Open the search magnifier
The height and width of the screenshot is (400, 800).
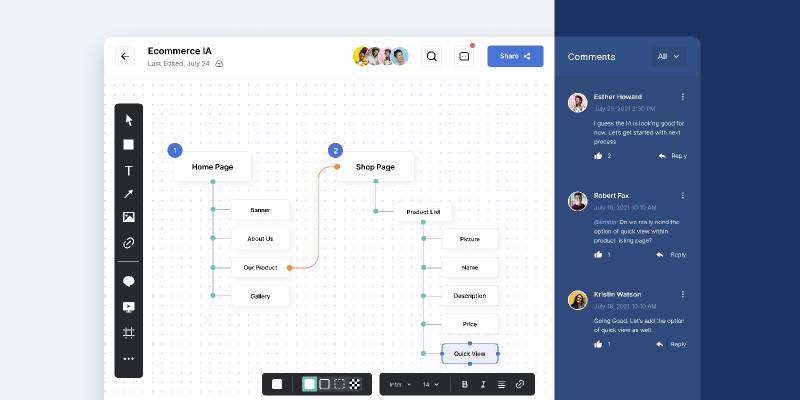coord(432,56)
